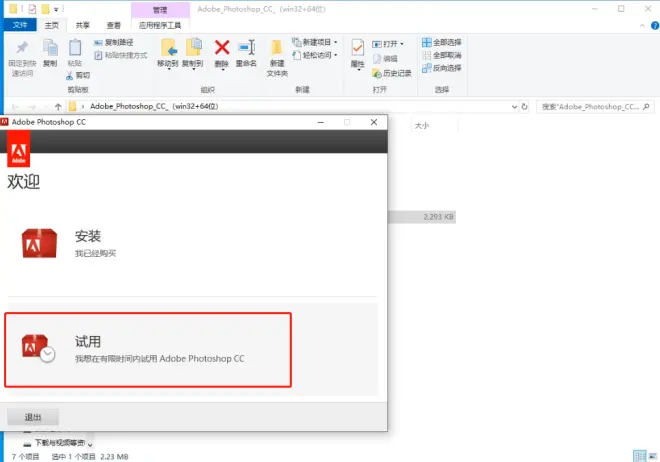Expand the address bar history dropdown arrow
This screenshot has height=462, width=660.
[x=514, y=107]
